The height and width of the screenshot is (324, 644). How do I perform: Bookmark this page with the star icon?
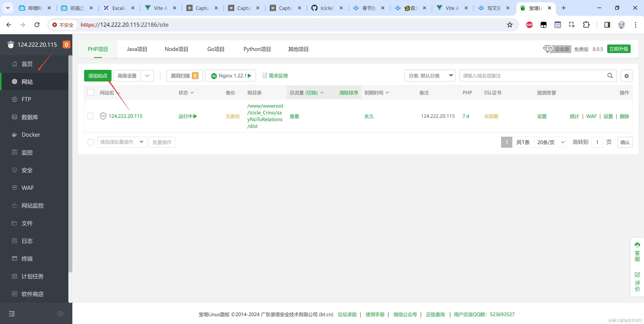click(510, 25)
